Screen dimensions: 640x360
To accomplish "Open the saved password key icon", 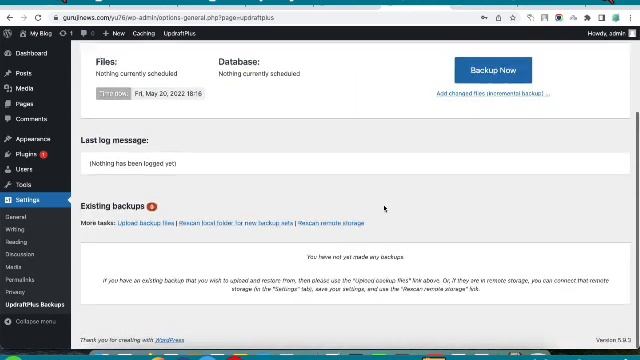I will click(484, 18).
